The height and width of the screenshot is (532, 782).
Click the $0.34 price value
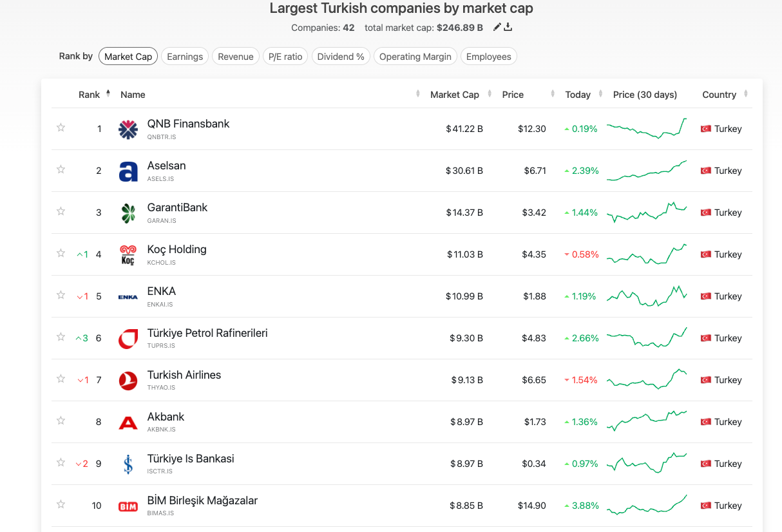(x=534, y=464)
